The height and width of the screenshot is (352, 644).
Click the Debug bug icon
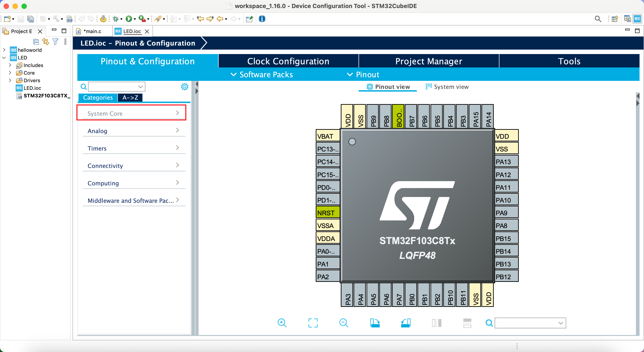(x=116, y=19)
